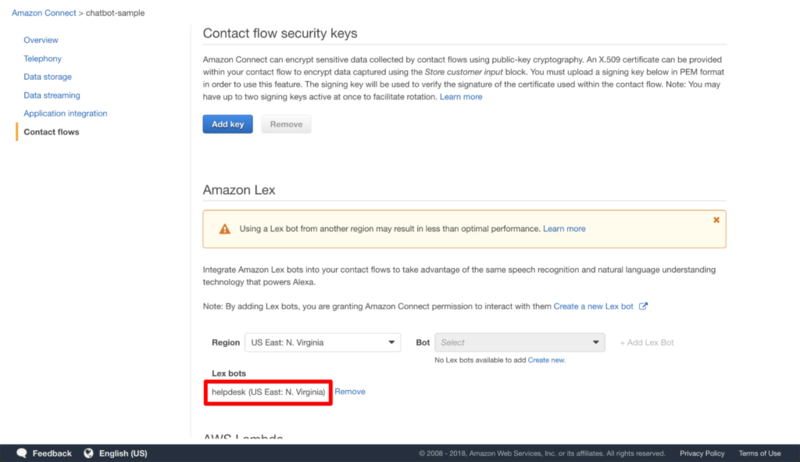Open Data streaming page
This screenshot has width=800, height=462.
(x=53, y=95)
